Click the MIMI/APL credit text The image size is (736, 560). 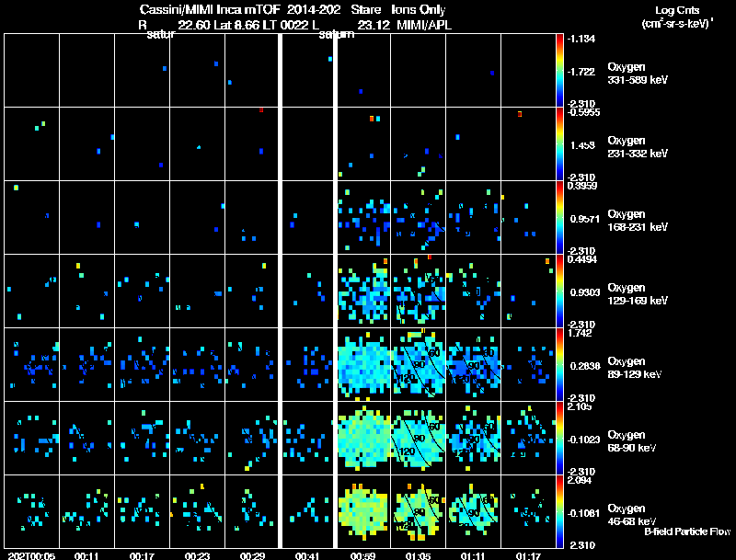[424, 25]
